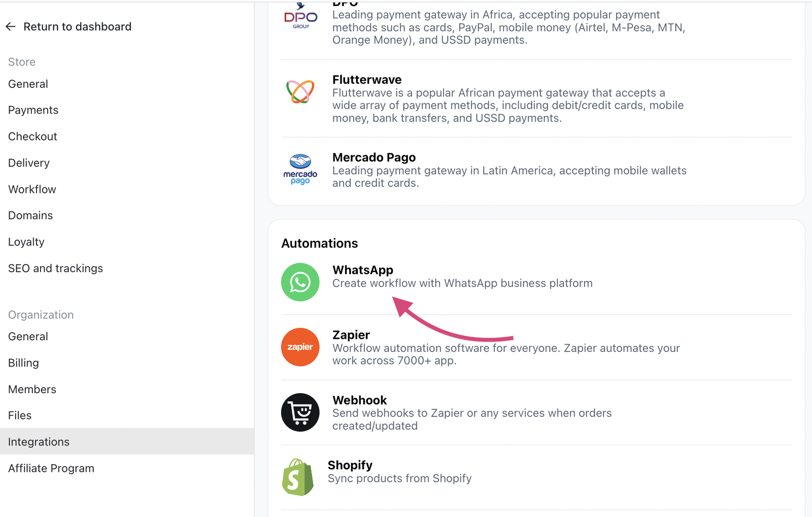The width and height of the screenshot is (812, 517).
Task: Click the Flutterwave logo icon
Action: (x=300, y=91)
